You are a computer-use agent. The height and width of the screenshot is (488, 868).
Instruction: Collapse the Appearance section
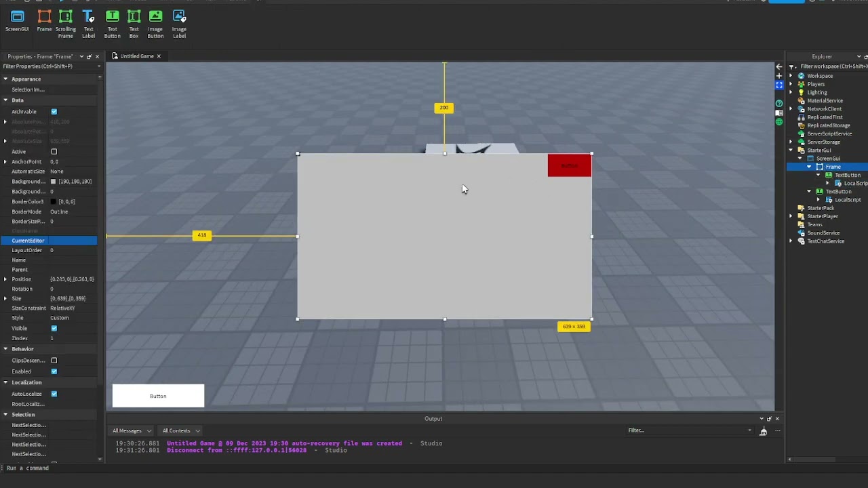pyautogui.click(x=5, y=79)
